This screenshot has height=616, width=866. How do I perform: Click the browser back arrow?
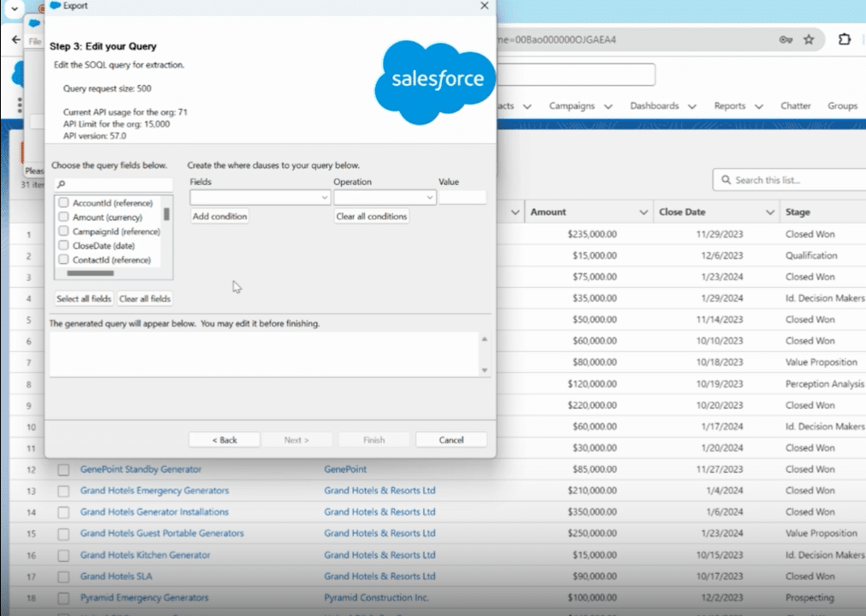coord(16,39)
